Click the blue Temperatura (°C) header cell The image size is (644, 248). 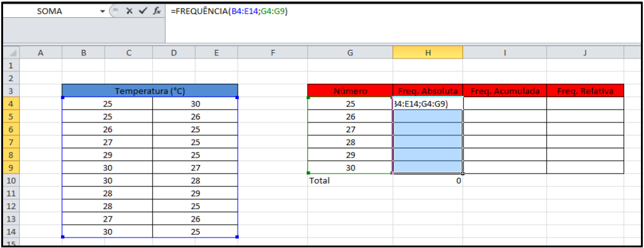pos(150,91)
